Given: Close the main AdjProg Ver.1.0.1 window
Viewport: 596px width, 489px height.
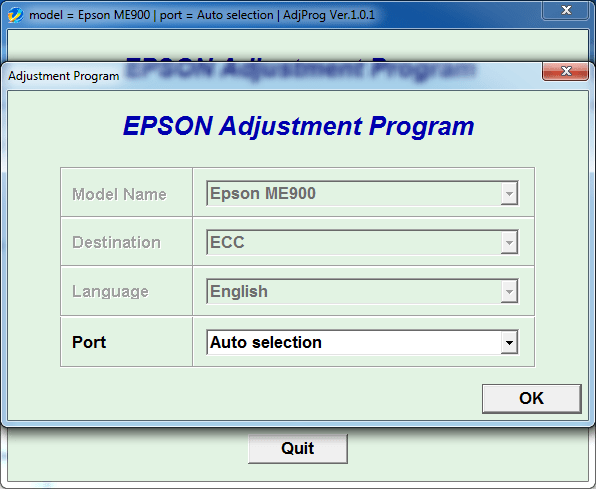Looking at the screenshot, I should [x=566, y=10].
